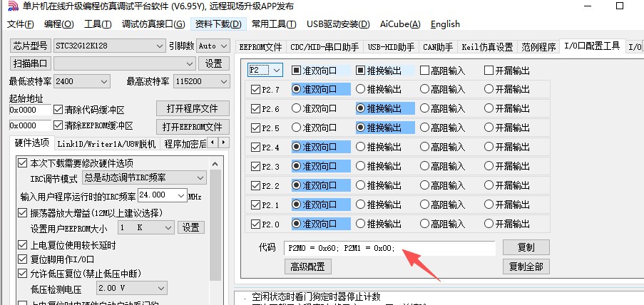Screen dimensions: 644x305
Task: Click the 芯片型号 button
Action: (x=31, y=46)
